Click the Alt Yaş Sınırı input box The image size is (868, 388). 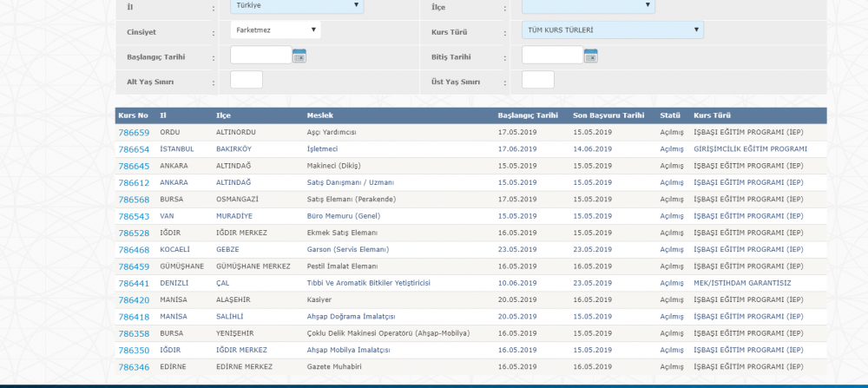point(247,80)
